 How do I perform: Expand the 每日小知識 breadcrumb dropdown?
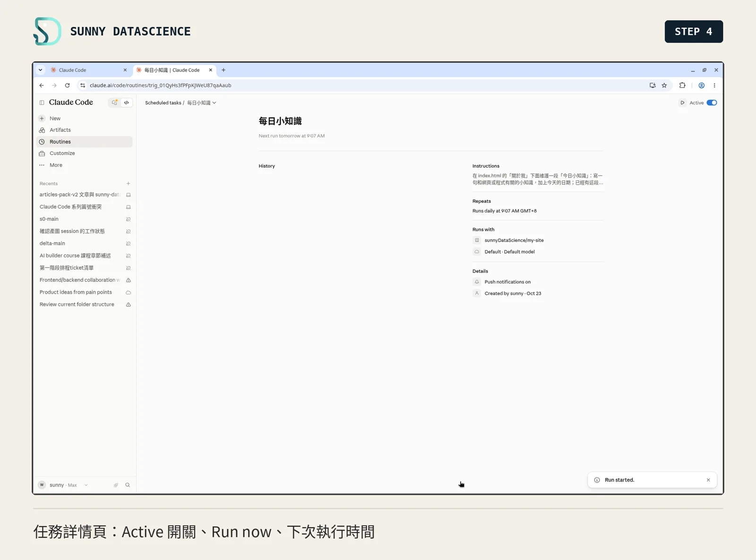point(202,103)
